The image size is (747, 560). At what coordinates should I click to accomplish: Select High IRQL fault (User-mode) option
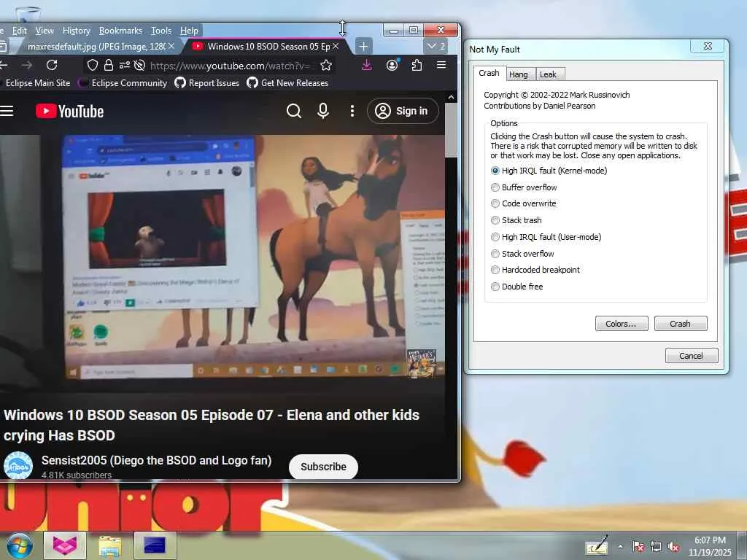(x=546, y=237)
